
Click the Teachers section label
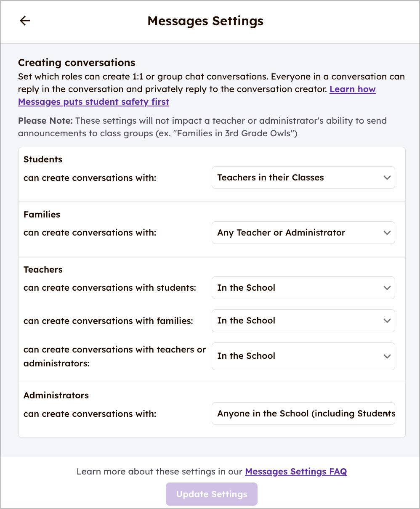click(43, 270)
